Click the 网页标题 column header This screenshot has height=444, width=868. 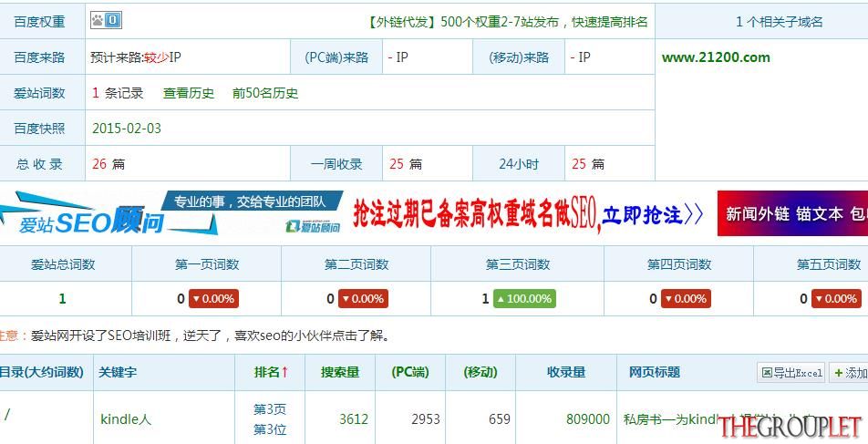click(655, 372)
